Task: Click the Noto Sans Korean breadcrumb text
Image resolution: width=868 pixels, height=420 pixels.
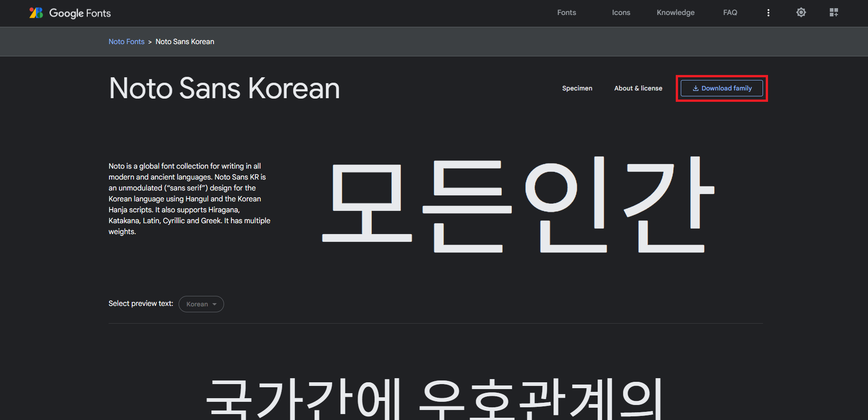Action: click(x=185, y=41)
